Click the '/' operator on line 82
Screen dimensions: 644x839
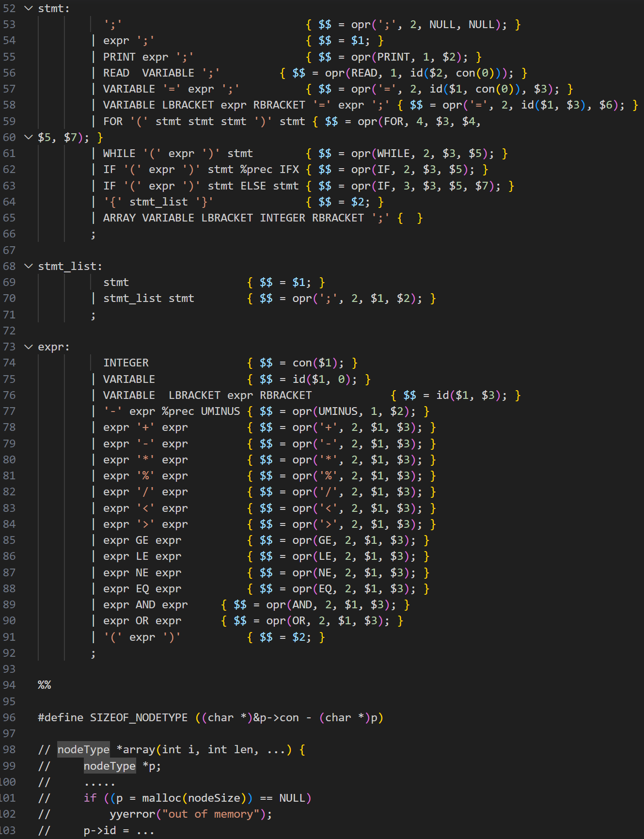(x=145, y=492)
